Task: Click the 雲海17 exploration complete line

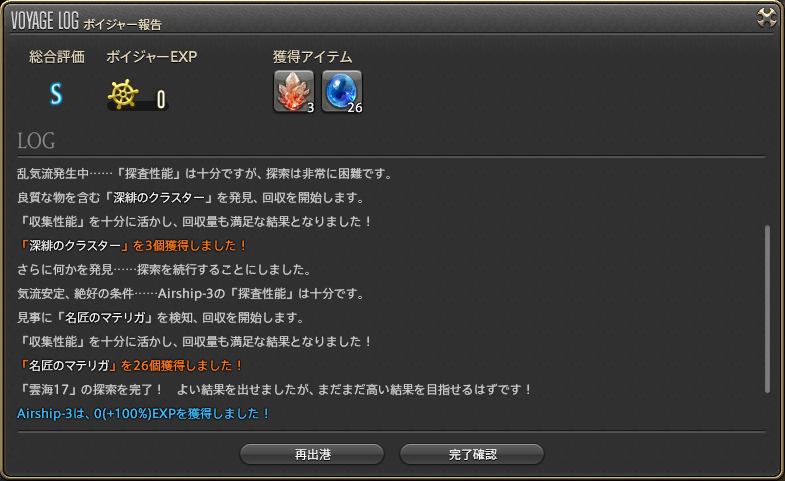Action: coord(274,390)
